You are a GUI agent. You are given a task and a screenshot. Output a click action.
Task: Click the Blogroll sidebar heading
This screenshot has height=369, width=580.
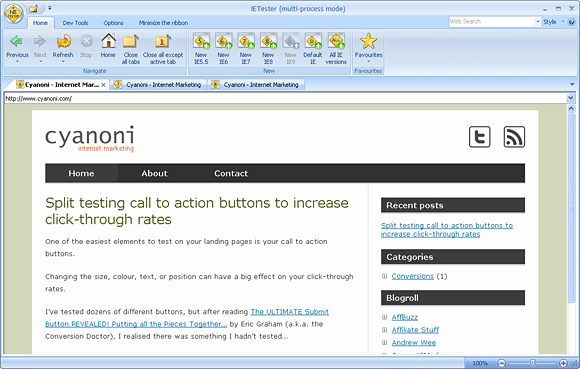pyautogui.click(x=453, y=298)
